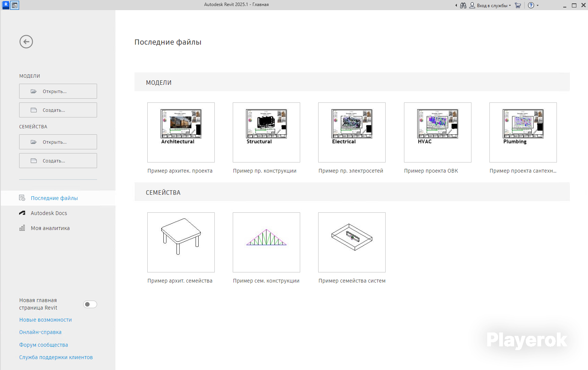The width and height of the screenshot is (588, 370).
Task: Click 'Пример архит. семейства' caption
Action: click(180, 281)
